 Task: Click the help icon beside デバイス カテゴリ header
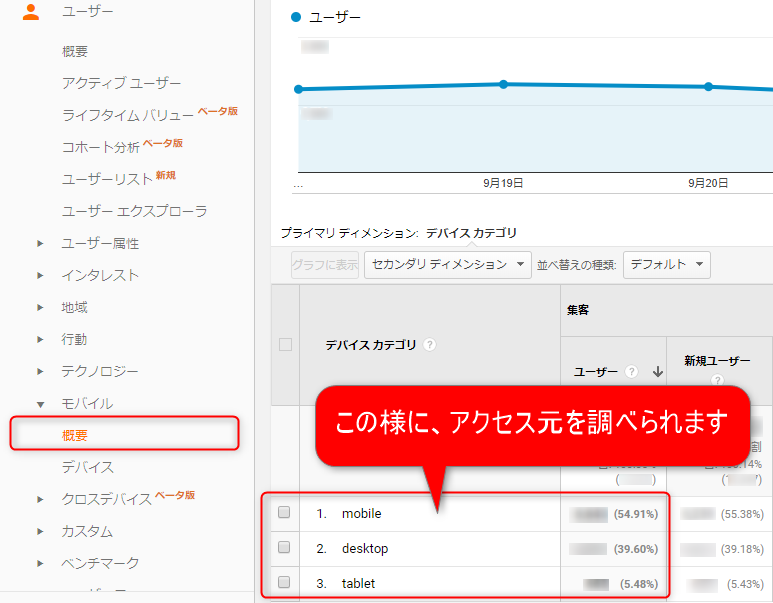[x=429, y=345]
